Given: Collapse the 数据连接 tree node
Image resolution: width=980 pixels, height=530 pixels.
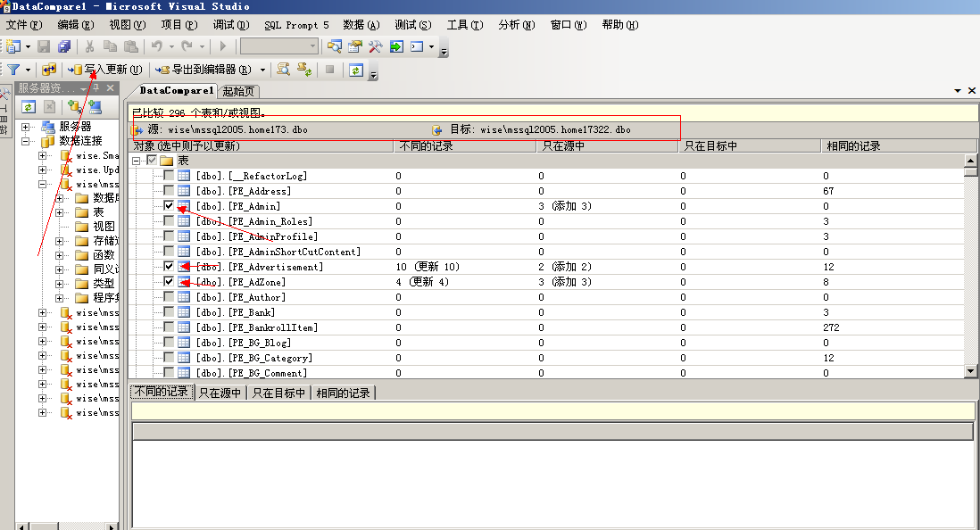Looking at the screenshot, I should 26,141.
